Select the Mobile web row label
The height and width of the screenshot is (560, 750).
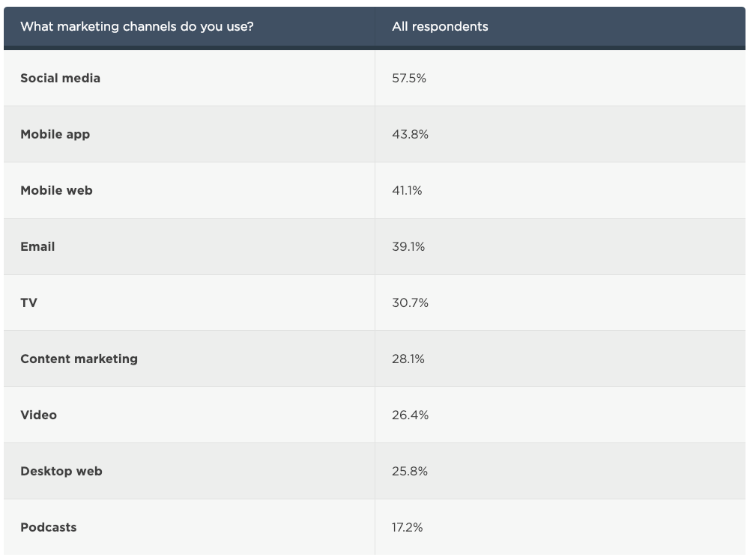click(x=56, y=190)
